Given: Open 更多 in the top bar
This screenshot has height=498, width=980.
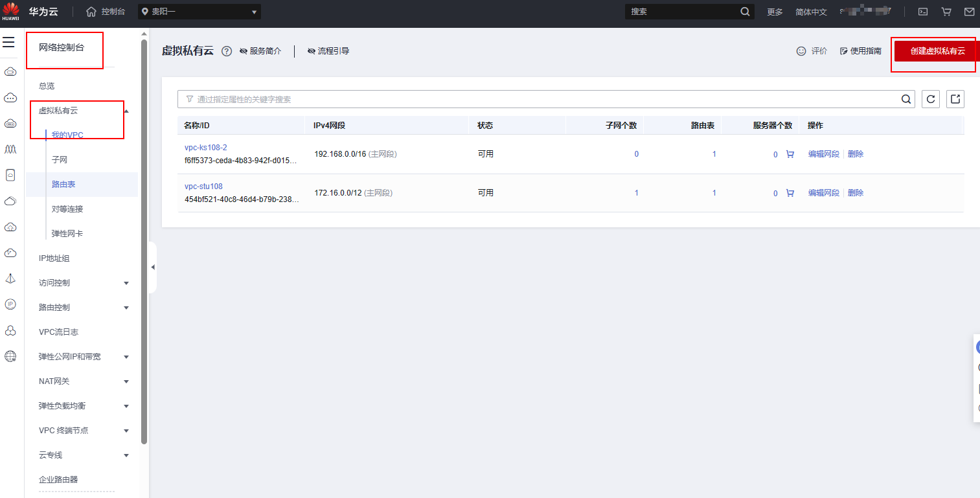Looking at the screenshot, I should pyautogui.click(x=775, y=12).
